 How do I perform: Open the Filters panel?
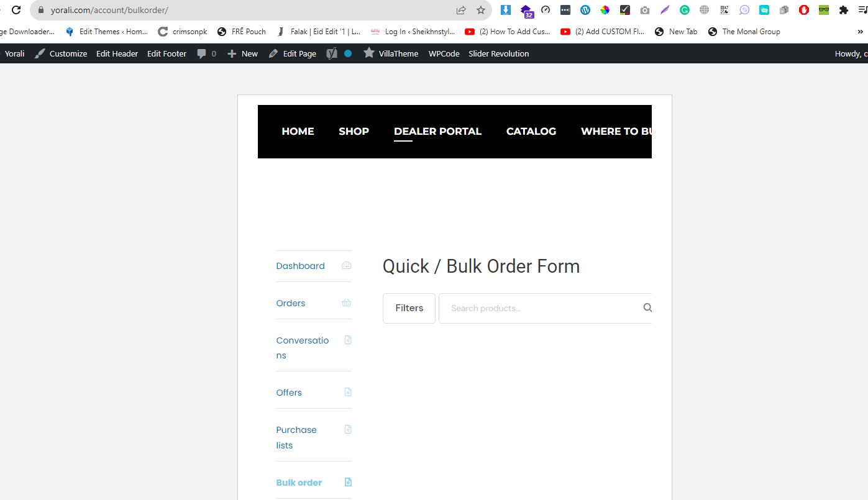pos(409,308)
